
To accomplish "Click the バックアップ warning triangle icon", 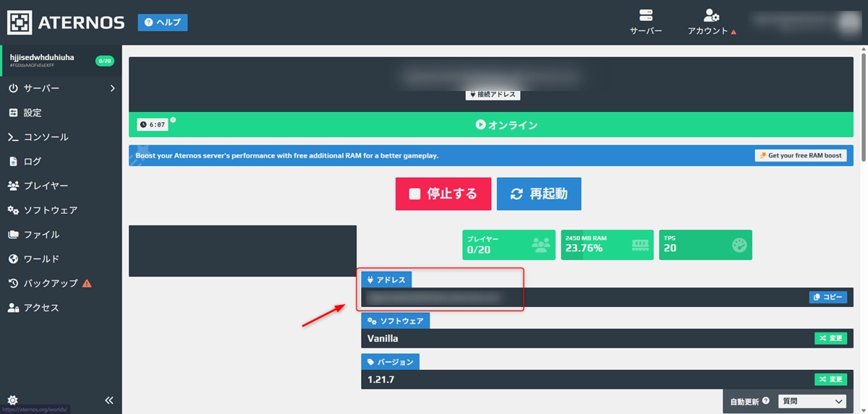I will [x=87, y=283].
